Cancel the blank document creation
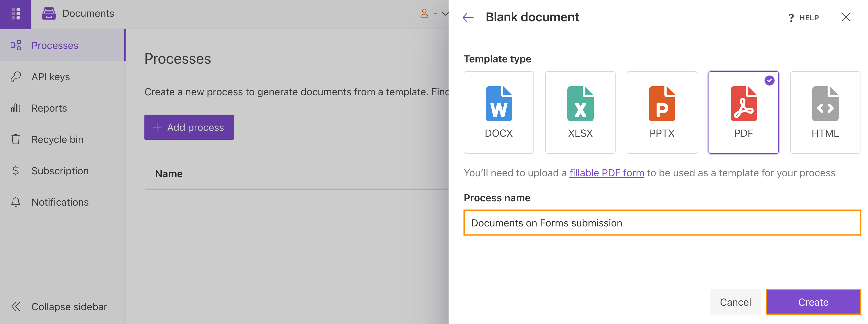Viewport: 868px width, 324px height. tap(735, 302)
